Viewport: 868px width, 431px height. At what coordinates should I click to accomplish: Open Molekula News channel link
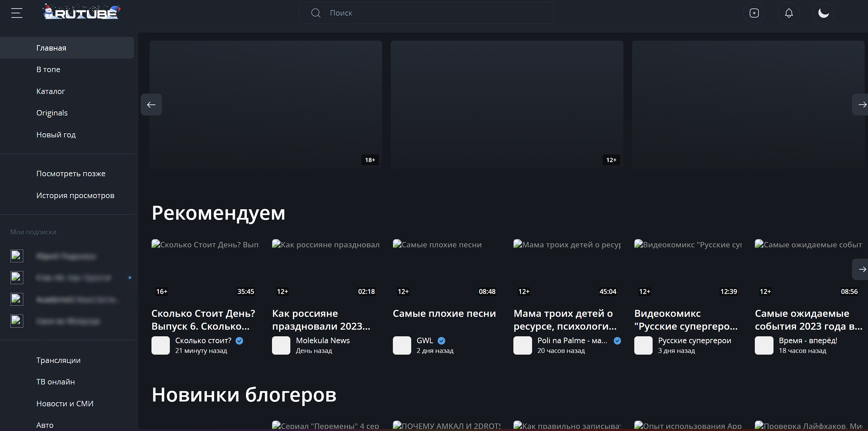pyautogui.click(x=323, y=340)
